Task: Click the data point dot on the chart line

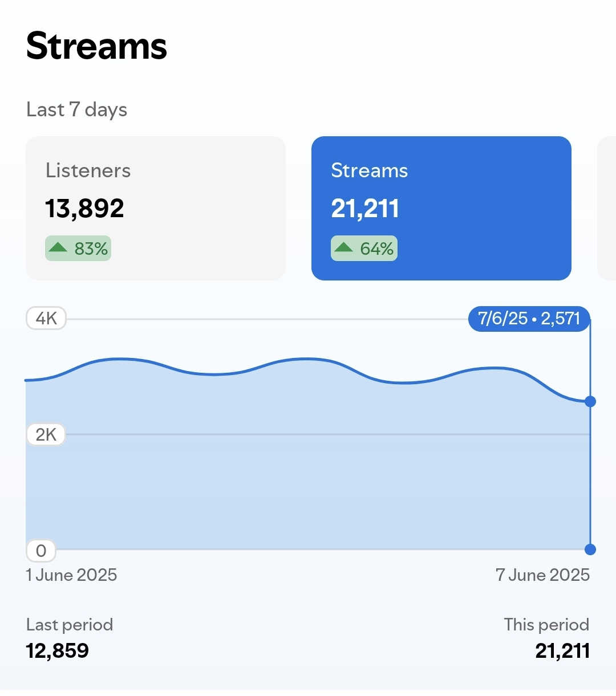Action: [x=590, y=401]
